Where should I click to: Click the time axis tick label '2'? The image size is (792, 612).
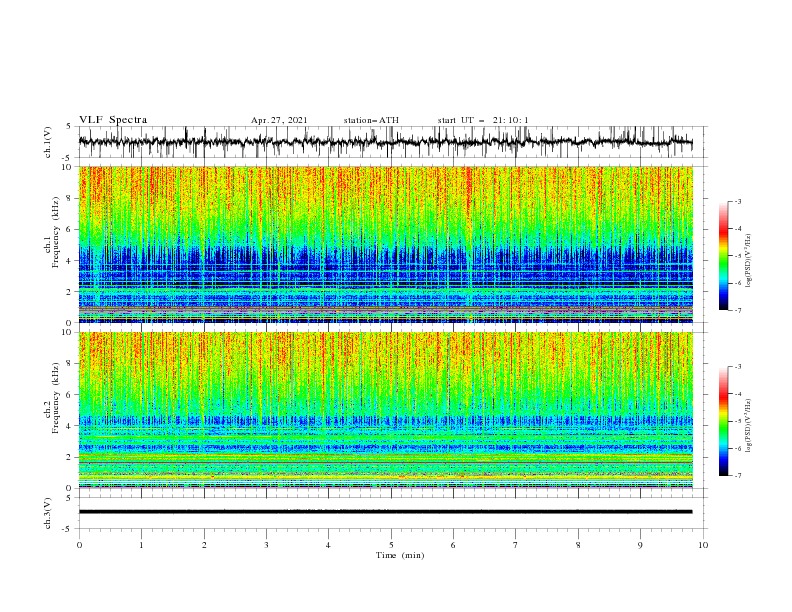pyautogui.click(x=204, y=545)
